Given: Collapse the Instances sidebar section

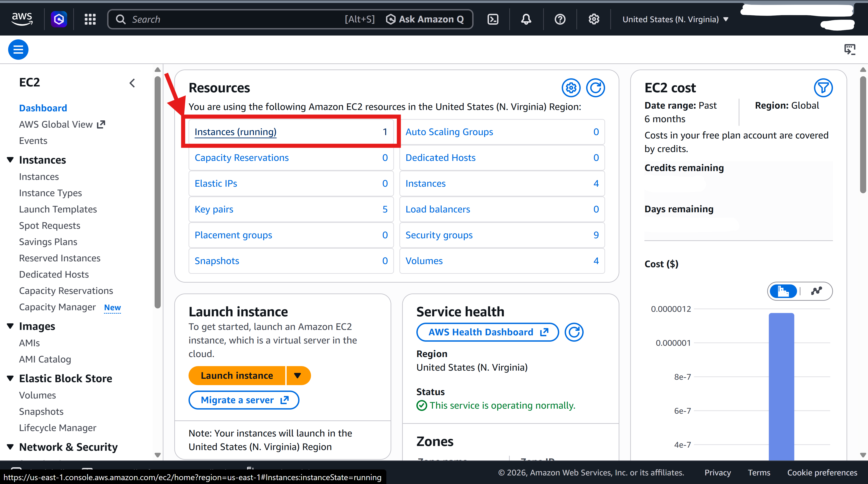Looking at the screenshot, I should click(10, 160).
